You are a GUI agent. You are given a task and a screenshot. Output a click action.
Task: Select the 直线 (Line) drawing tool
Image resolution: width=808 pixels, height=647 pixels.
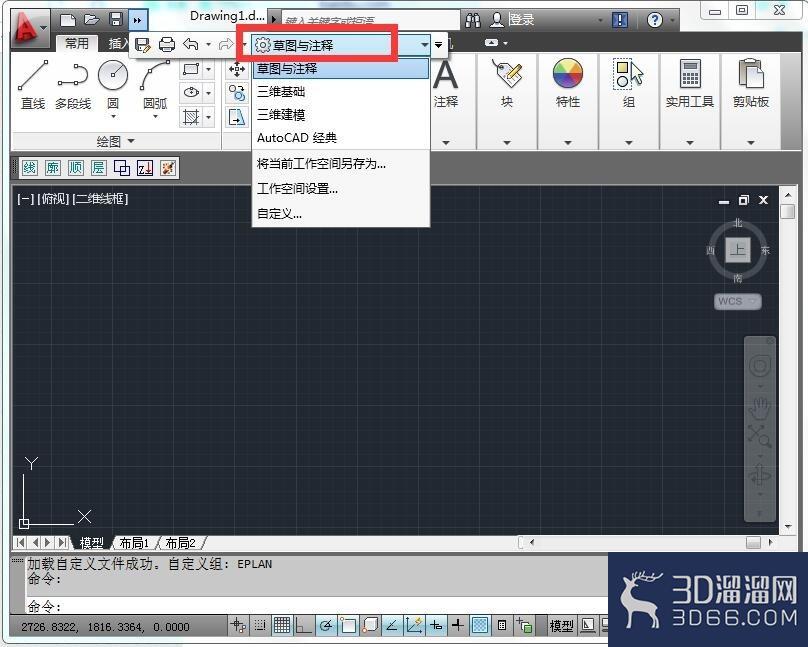click(x=33, y=84)
